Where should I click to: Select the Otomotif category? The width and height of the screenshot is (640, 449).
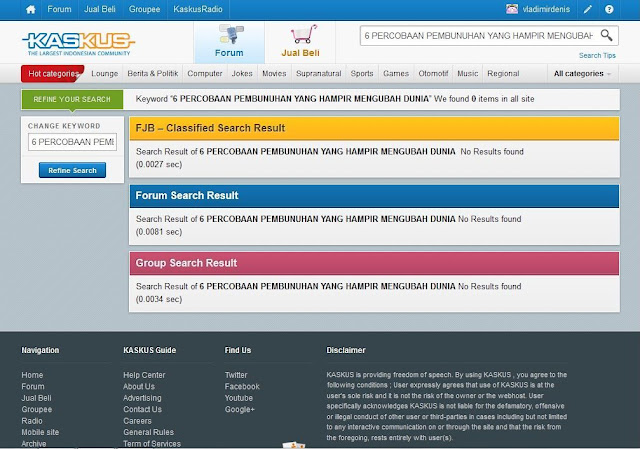433,74
